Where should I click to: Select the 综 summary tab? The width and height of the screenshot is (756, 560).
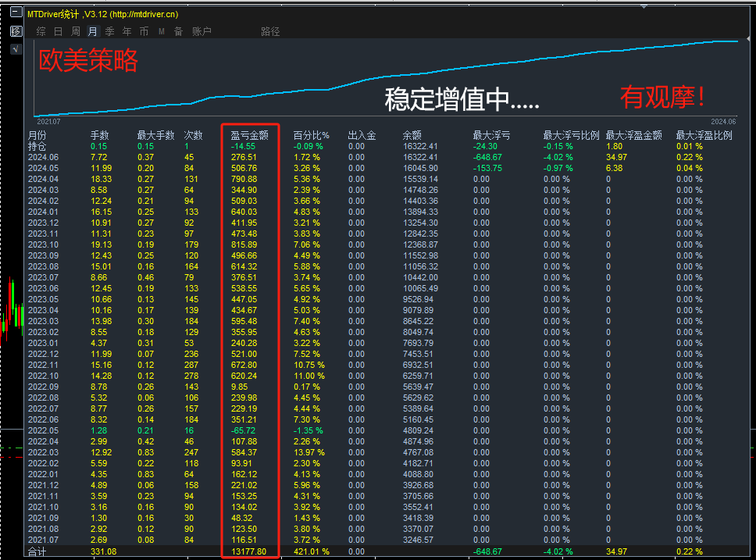[x=40, y=32]
